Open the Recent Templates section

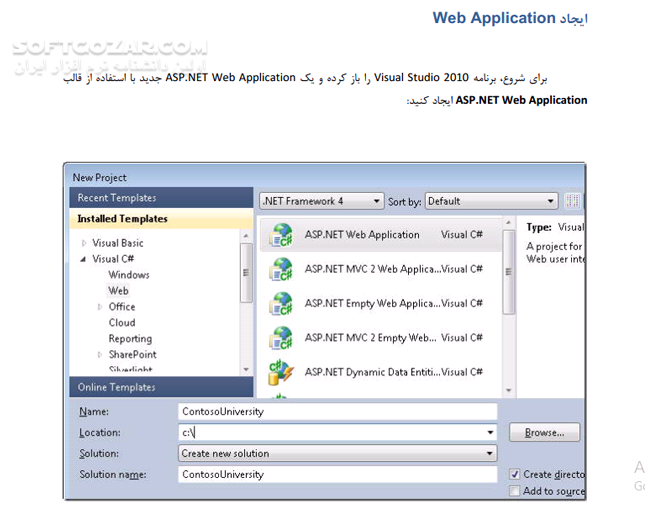pos(161,198)
